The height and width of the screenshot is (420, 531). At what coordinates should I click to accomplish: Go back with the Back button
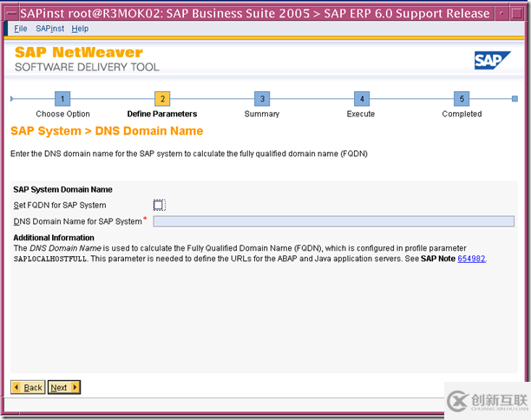(28, 387)
